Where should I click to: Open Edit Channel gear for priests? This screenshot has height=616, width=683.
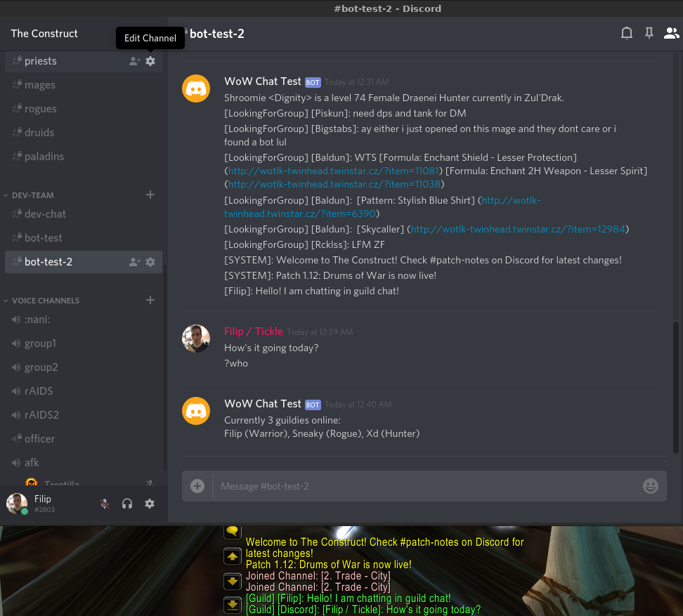(x=150, y=61)
